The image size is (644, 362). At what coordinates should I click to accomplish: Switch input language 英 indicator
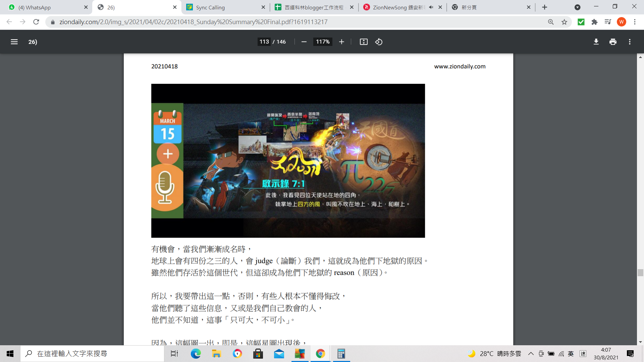pos(571,354)
